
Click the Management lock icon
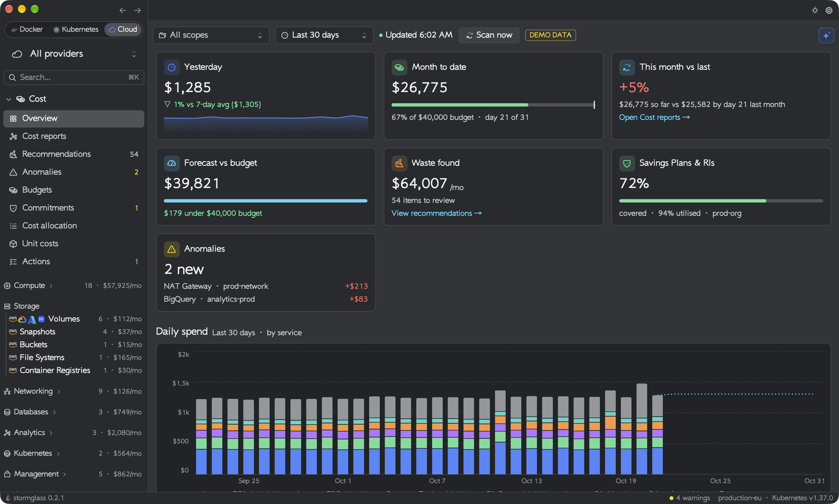pos(7,474)
